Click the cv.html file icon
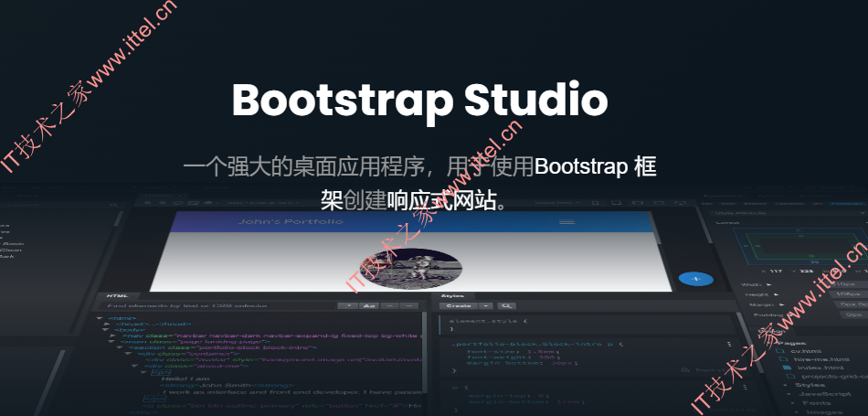The image size is (868, 416). click(780, 351)
